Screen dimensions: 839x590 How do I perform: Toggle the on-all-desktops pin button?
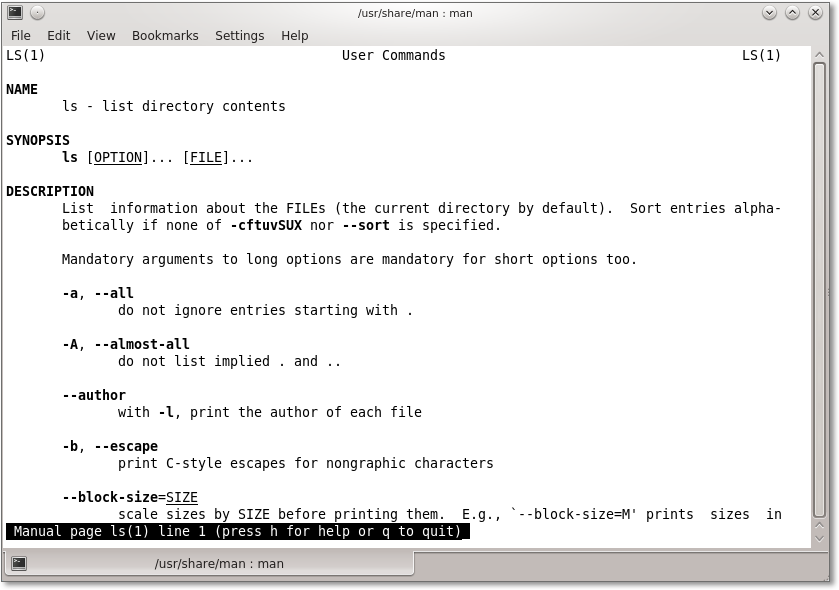pyautogui.click(x=37, y=13)
